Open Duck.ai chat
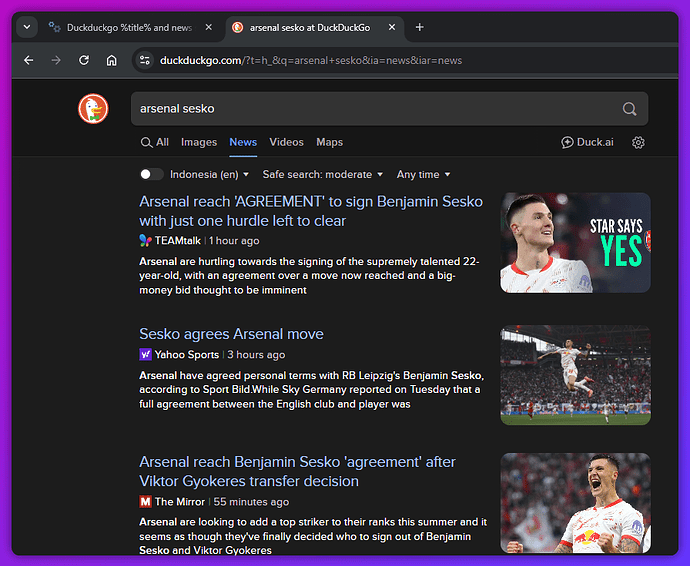The height and width of the screenshot is (566, 690). point(587,142)
